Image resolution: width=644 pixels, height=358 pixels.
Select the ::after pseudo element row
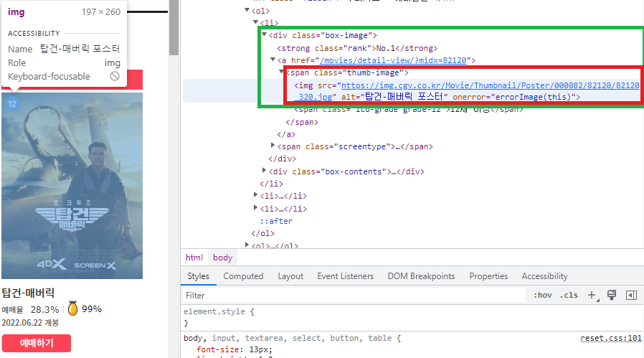(x=276, y=221)
